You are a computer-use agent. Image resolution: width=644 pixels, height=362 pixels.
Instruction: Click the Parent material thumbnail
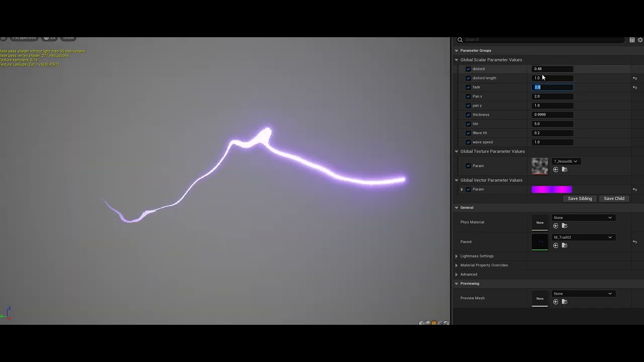[540, 242]
